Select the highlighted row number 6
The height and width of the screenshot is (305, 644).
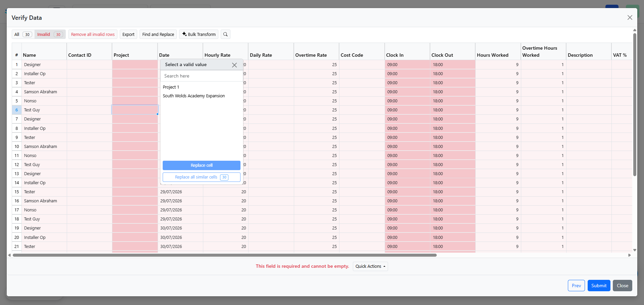[16, 110]
